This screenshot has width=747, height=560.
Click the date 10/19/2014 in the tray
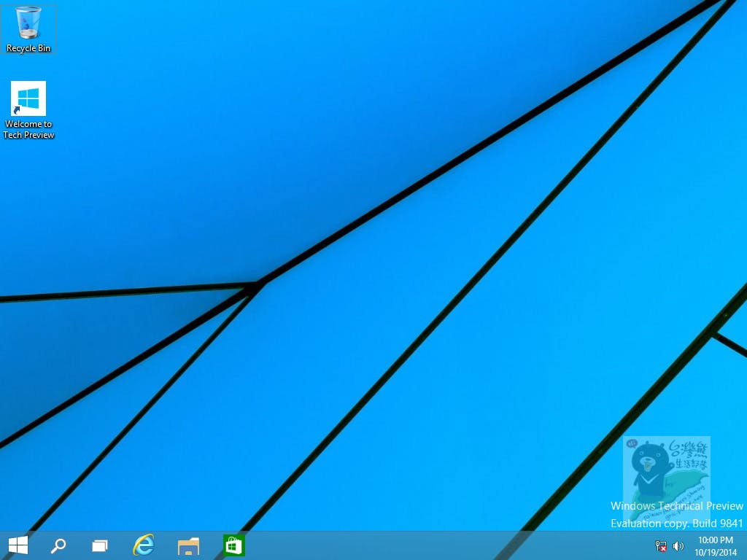[x=715, y=551]
